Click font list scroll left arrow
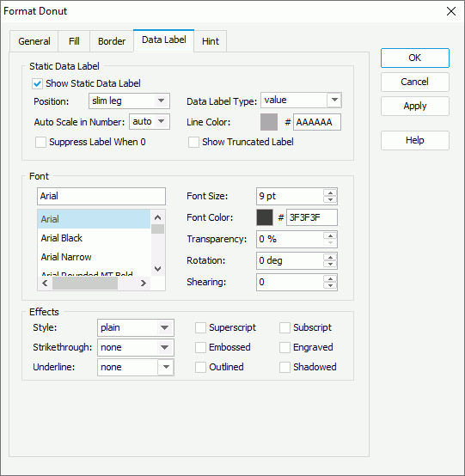The height and width of the screenshot is (476, 465). [x=45, y=284]
